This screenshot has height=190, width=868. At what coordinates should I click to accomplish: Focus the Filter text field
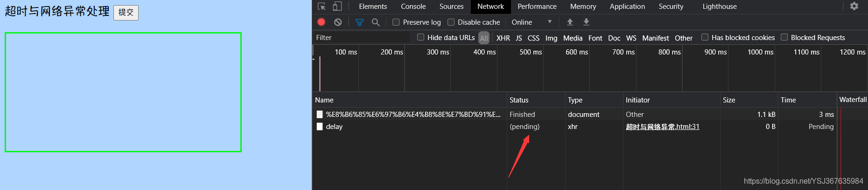(362, 38)
